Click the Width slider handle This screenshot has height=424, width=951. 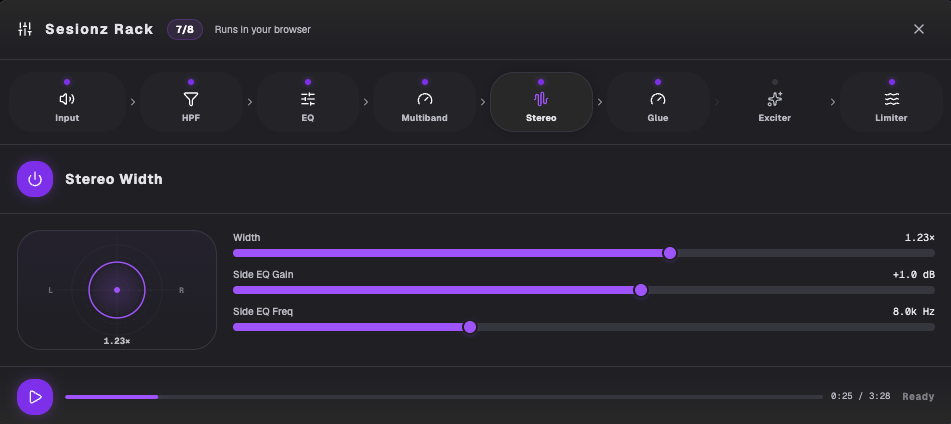point(670,253)
